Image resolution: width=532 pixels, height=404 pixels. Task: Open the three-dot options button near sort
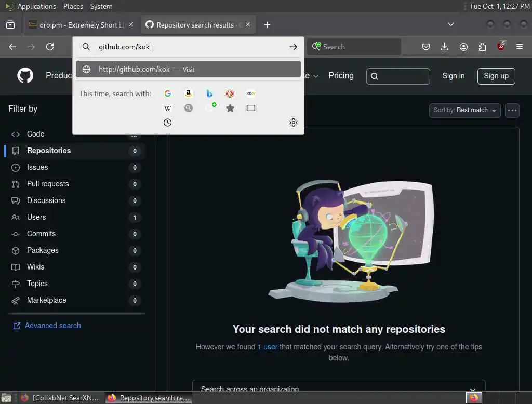(x=512, y=110)
